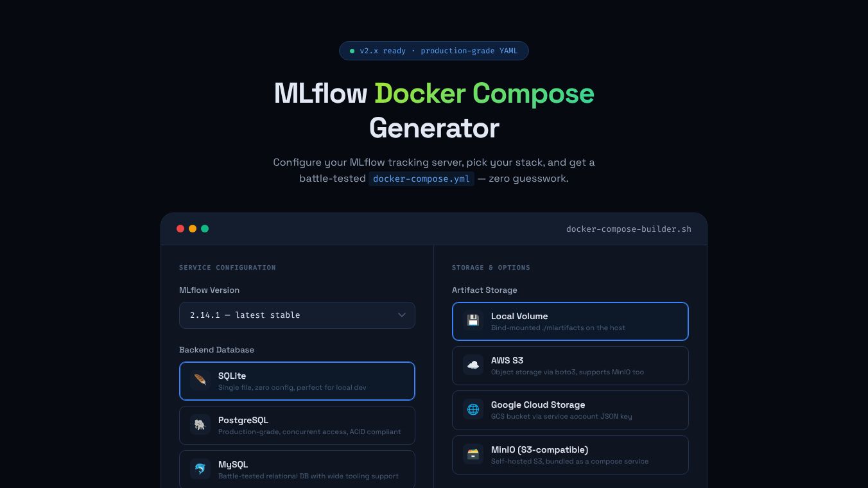Image resolution: width=868 pixels, height=488 pixels.
Task: Click the MLflow Docker Compose Generator heading
Action: pyautogui.click(x=434, y=110)
